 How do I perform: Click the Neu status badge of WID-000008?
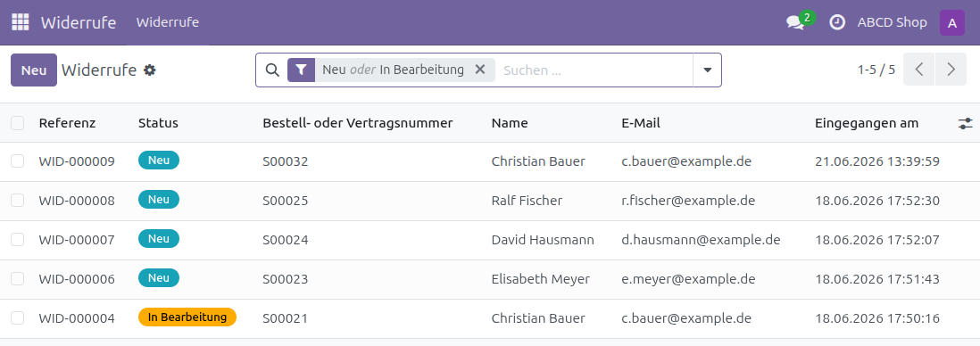pos(159,199)
